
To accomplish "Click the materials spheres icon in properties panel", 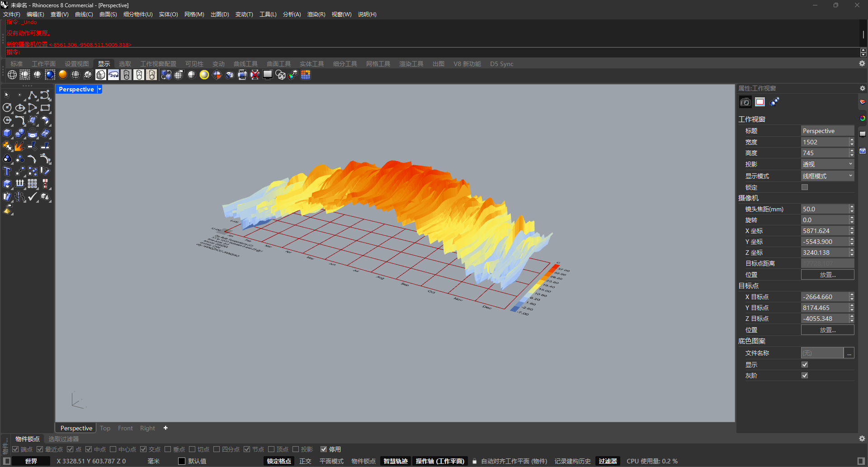I will [775, 102].
